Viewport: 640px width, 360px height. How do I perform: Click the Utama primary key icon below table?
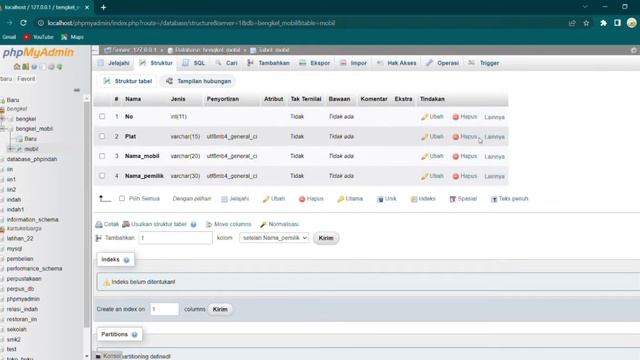point(340,199)
